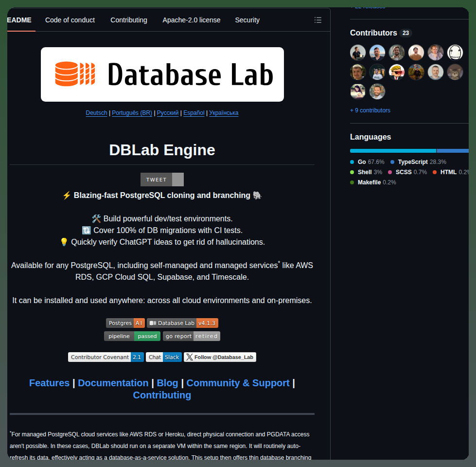Screen dimensions: 476x467
Task: Click the TWEET badge button
Action: (x=162, y=180)
